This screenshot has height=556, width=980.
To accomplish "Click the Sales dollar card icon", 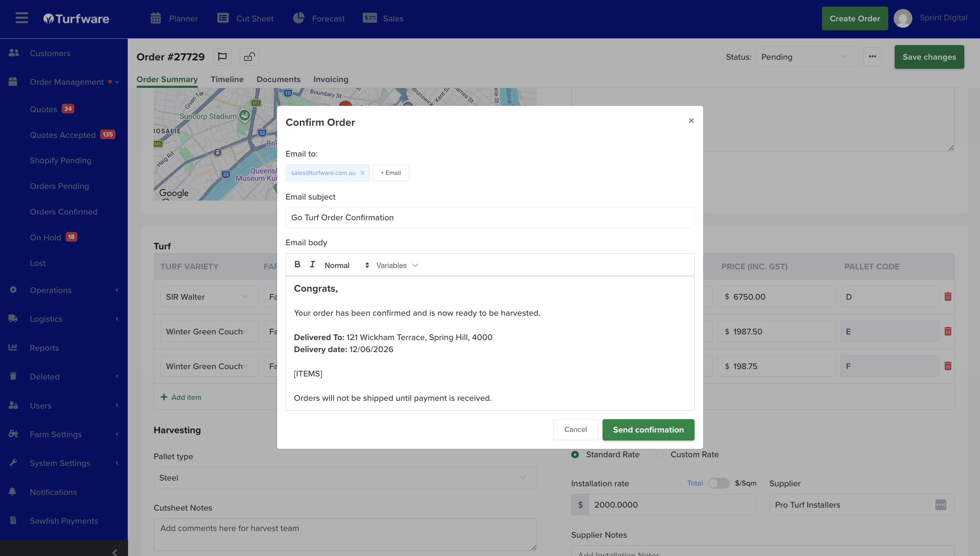I will pyautogui.click(x=370, y=18).
